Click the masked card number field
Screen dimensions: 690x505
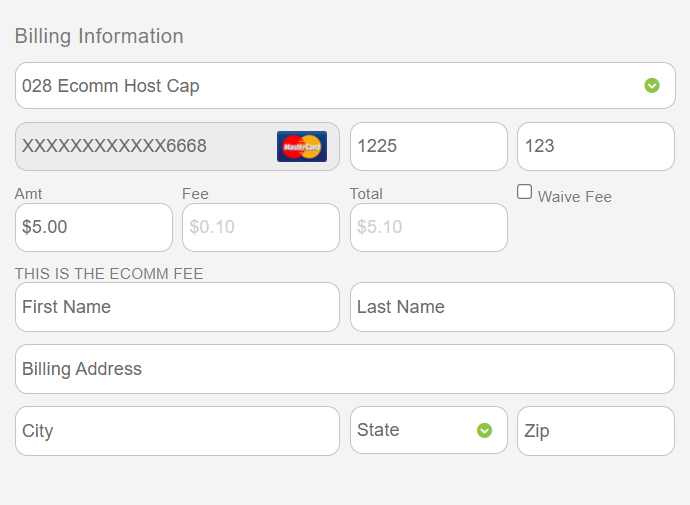point(145,146)
